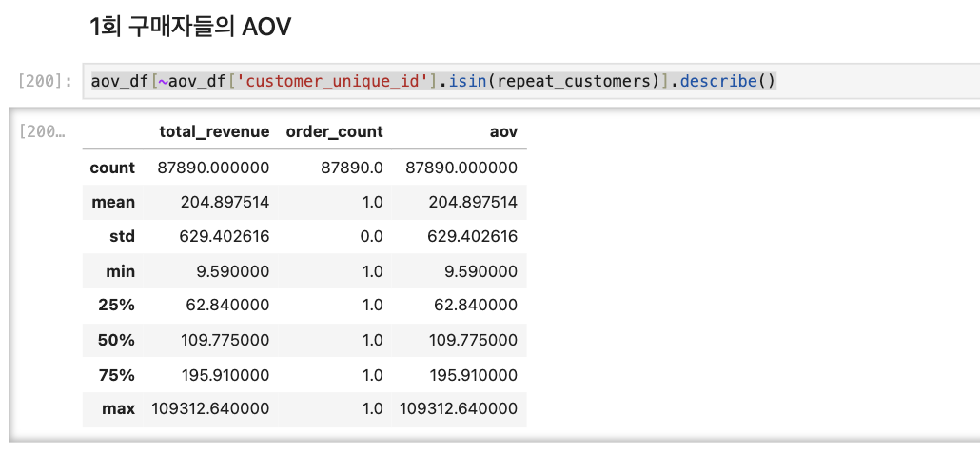Viewport: 980px width, 455px height.
Task: Click the truncated [200… output prompt
Action: click(x=42, y=132)
